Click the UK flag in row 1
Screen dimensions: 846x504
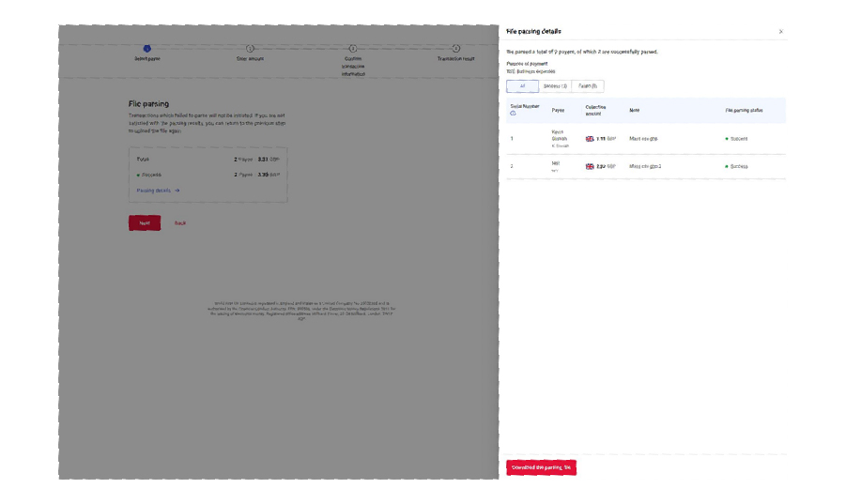click(x=590, y=139)
